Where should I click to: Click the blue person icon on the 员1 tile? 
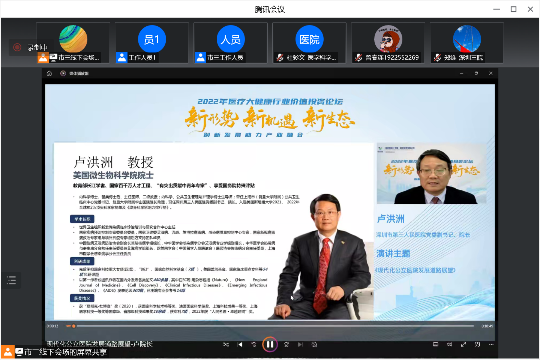[122, 58]
